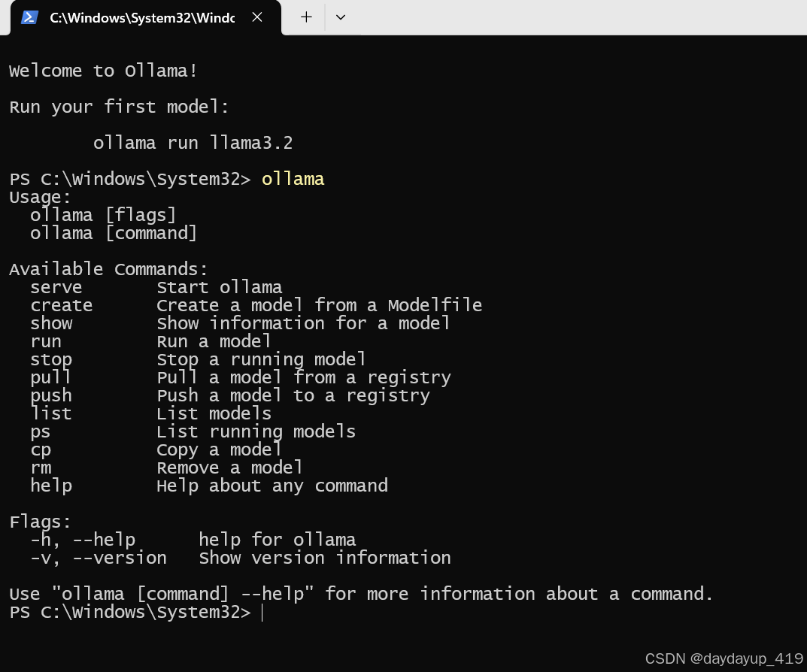
Task: Click the 'serve' command entry
Action: [x=56, y=287]
